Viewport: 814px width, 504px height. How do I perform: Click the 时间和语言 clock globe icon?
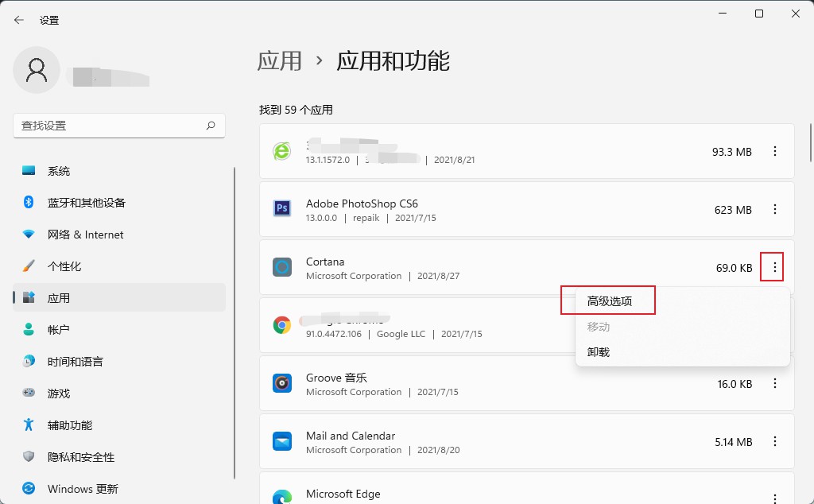click(x=29, y=361)
